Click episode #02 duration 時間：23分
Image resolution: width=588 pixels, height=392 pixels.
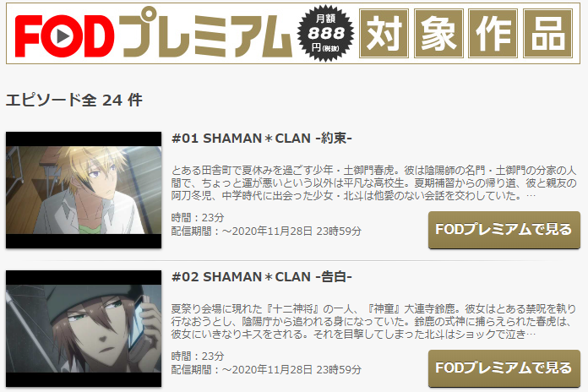(x=198, y=356)
